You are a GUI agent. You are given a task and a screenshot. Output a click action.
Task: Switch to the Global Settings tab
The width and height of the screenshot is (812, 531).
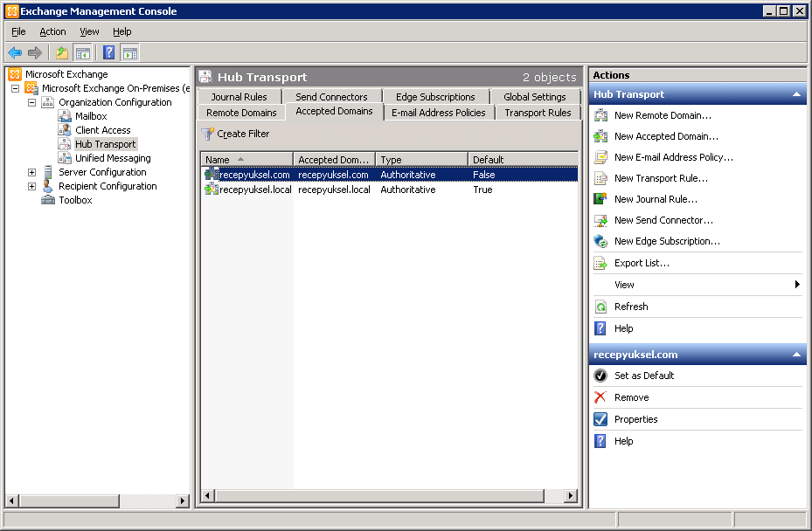click(x=535, y=97)
